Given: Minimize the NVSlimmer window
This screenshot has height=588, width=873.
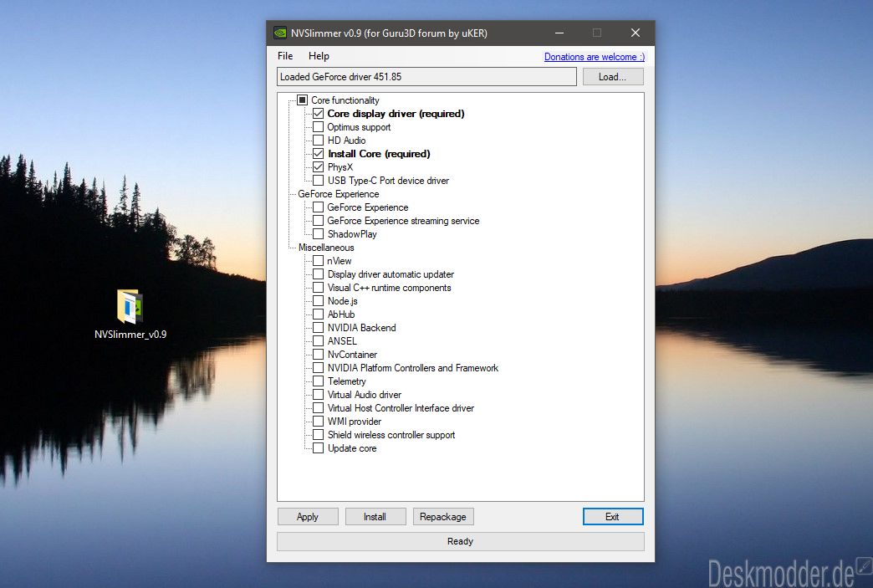Looking at the screenshot, I should (559, 33).
